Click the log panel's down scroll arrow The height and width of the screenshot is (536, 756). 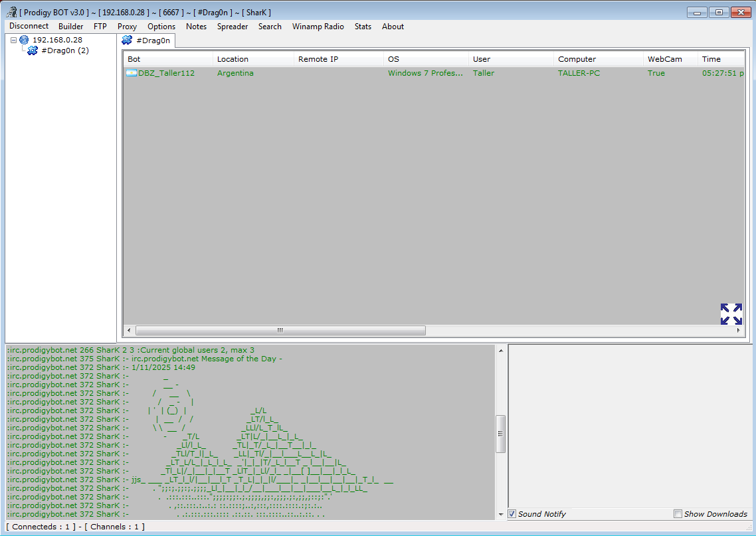[x=501, y=514]
